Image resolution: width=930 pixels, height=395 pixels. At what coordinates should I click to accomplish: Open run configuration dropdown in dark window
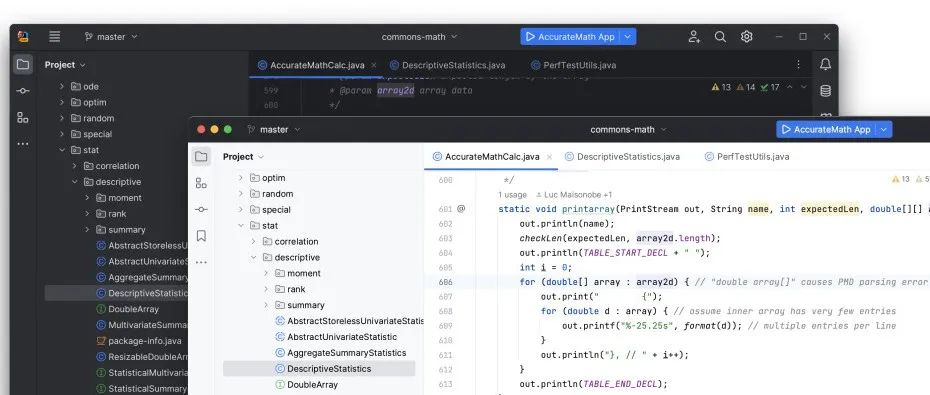tap(628, 37)
